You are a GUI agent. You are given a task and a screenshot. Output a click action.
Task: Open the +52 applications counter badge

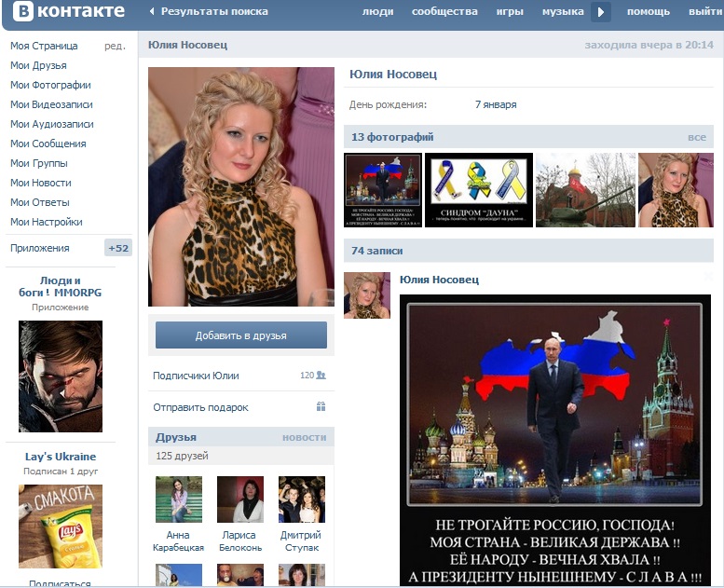pyautogui.click(x=118, y=248)
